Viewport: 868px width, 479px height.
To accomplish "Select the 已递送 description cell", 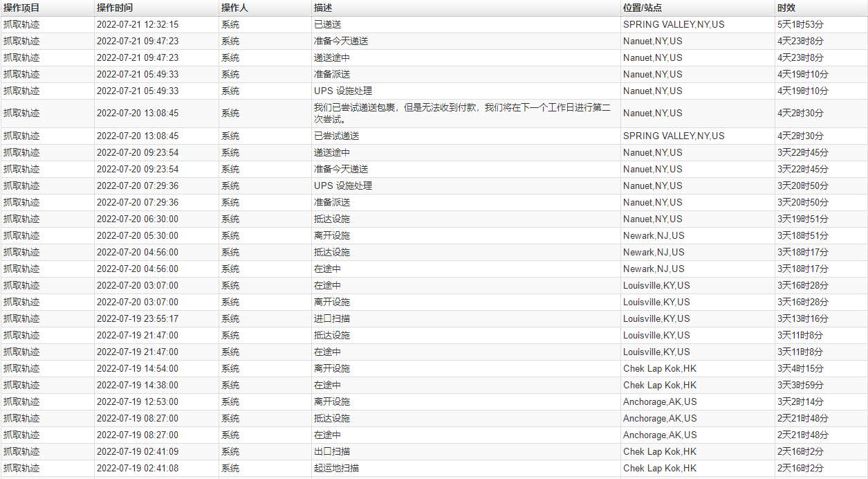I will (x=327, y=24).
